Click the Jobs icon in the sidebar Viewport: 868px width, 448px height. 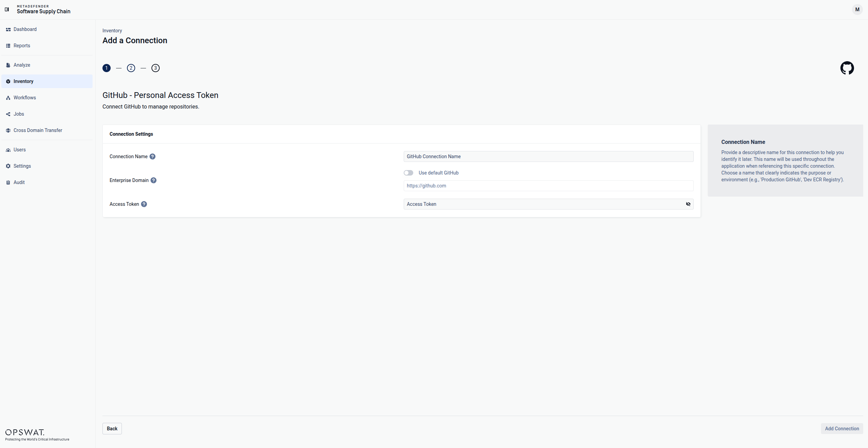(8, 114)
